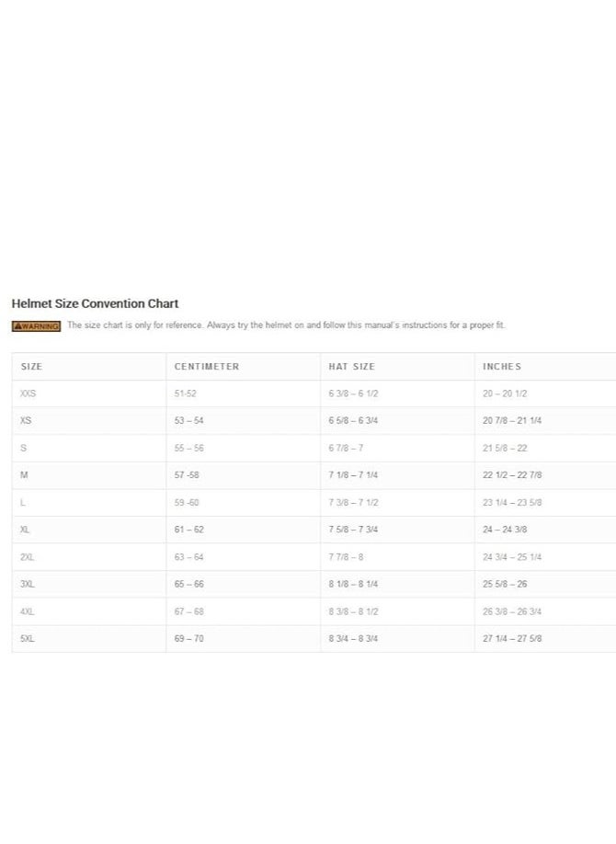616x844 pixels.
Task: Click the 5XL size cell
Action: pyautogui.click(x=89, y=638)
